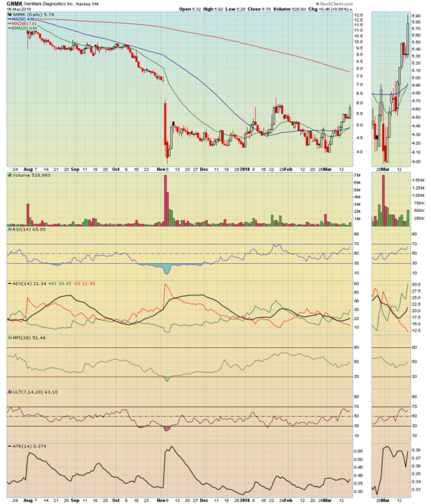Image resolution: width=431 pixels, height=504 pixels.
Task: Click the +DI 30.45 green label
Action: point(59,283)
